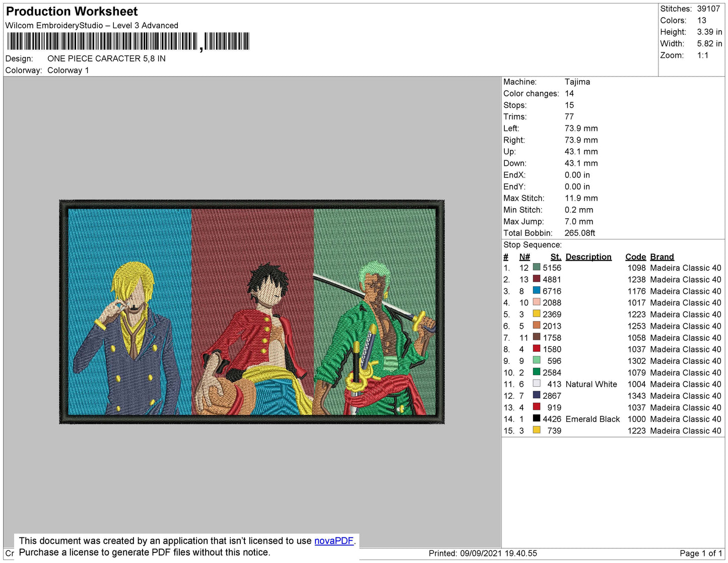Viewport: 728px width, 563px height.
Task: Select the yellow swatch with 739 stitches
Action: tap(537, 430)
